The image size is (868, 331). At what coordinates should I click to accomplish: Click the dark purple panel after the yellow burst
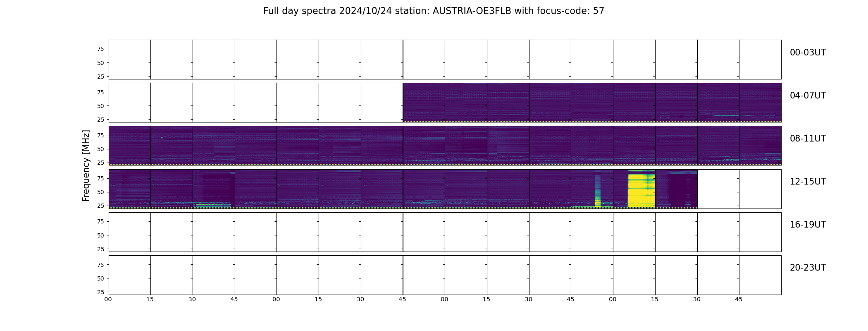(676, 189)
